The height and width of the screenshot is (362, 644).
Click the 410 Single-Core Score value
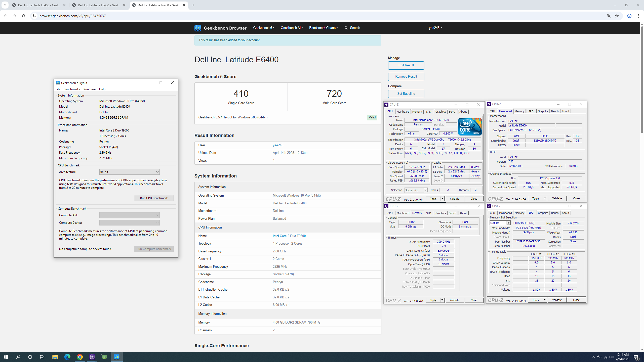tap(241, 94)
